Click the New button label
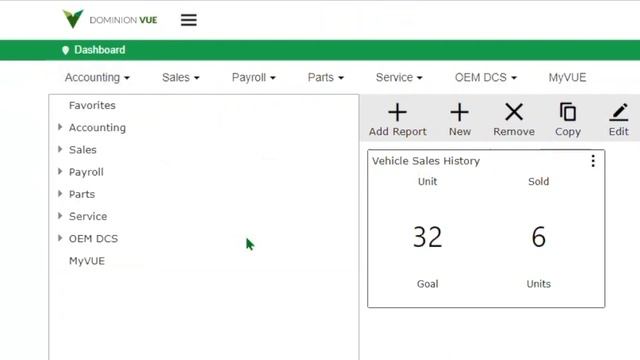The height and width of the screenshot is (360, 640). [460, 132]
